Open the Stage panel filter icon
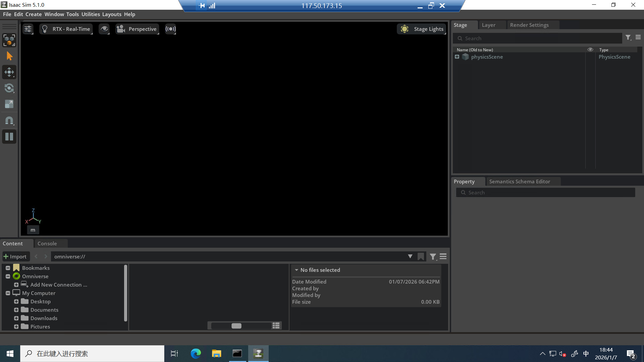The width and height of the screenshot is (644, 362). coord(628,38)
